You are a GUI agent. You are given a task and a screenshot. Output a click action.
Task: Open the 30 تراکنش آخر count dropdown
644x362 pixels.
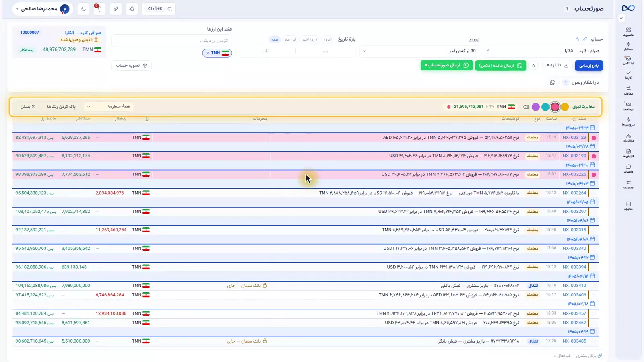pos(419,51)
